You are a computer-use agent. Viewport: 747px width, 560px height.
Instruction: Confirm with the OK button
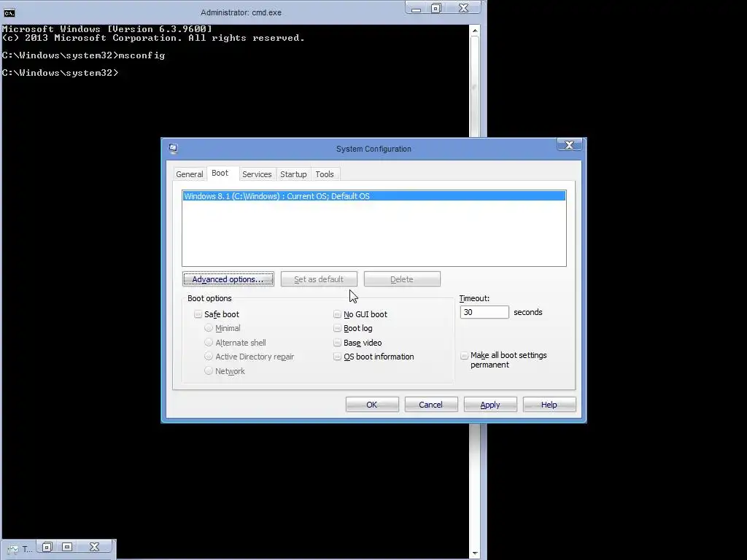(x=372, y=404)
